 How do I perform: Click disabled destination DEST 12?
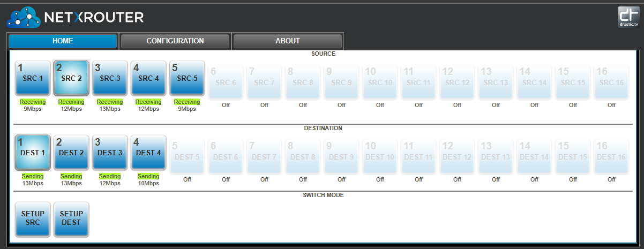pos(457,156)
